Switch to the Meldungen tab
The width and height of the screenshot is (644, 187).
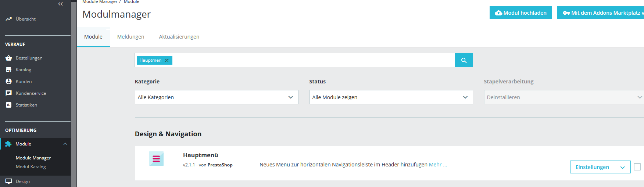tap(130, 37)
